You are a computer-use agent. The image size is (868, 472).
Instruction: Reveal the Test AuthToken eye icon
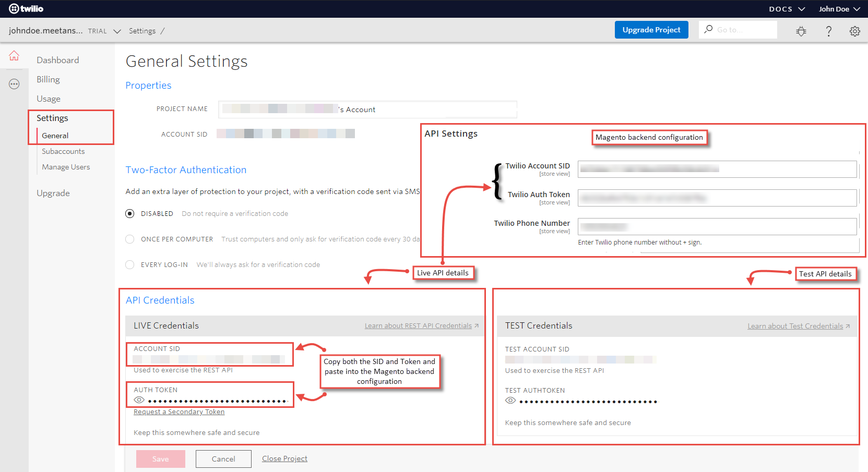pyautogui.click(x=510, y=401)
